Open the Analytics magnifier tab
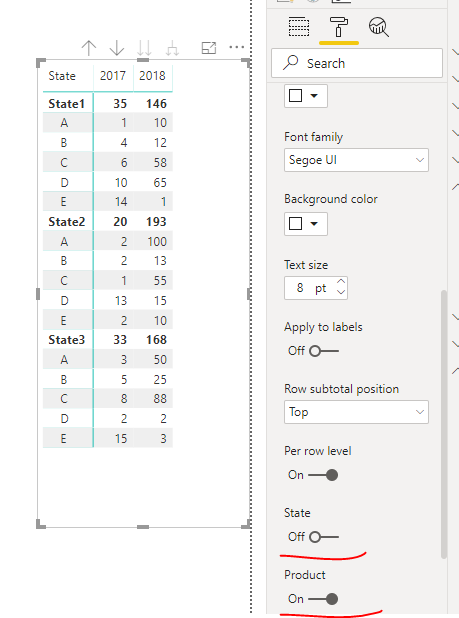 pyautogui.click(x=379, y=27)
